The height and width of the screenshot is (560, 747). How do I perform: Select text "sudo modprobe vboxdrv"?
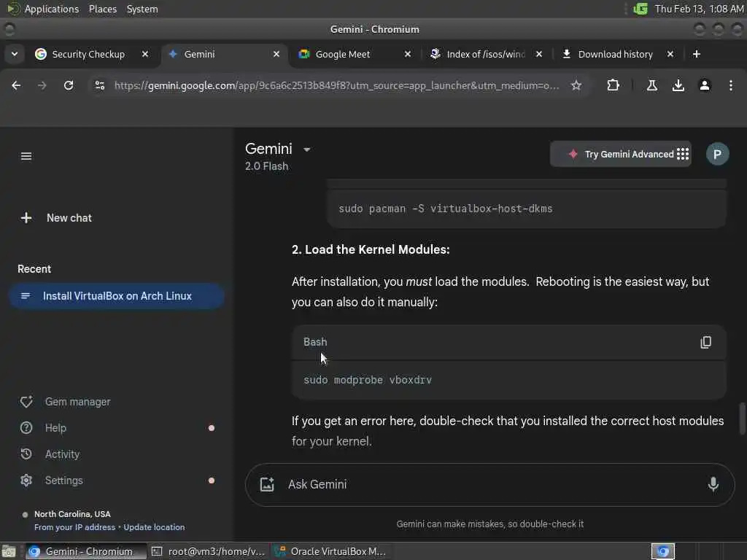pyautogui.click(x=368, y=380)
